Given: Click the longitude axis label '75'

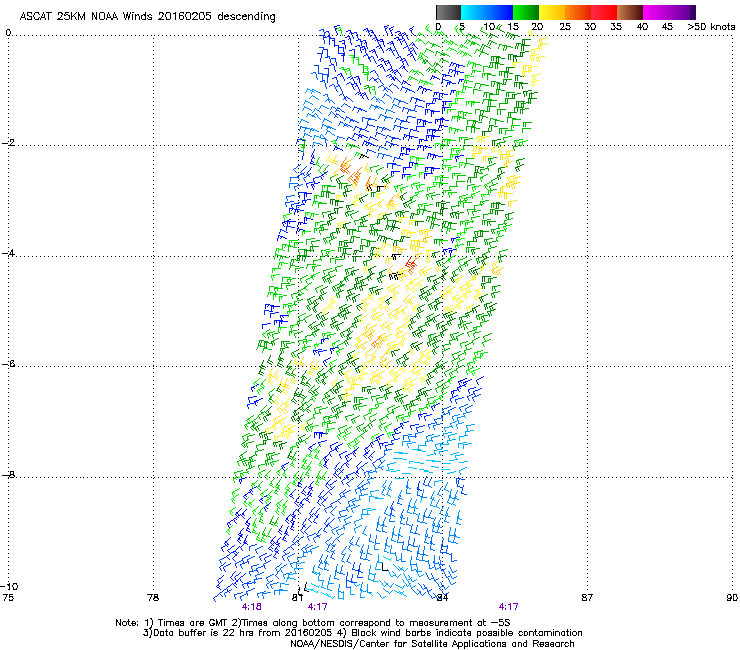Looking at the screenshot, I should tap(8, 598).
